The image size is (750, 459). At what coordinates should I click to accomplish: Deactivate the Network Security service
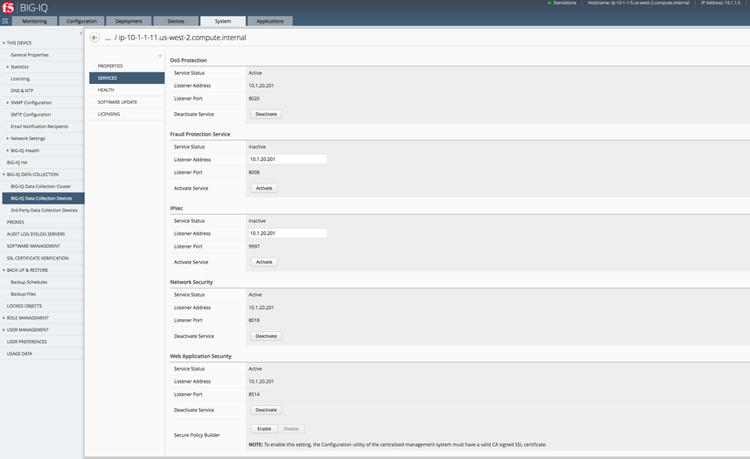[266, 336]
